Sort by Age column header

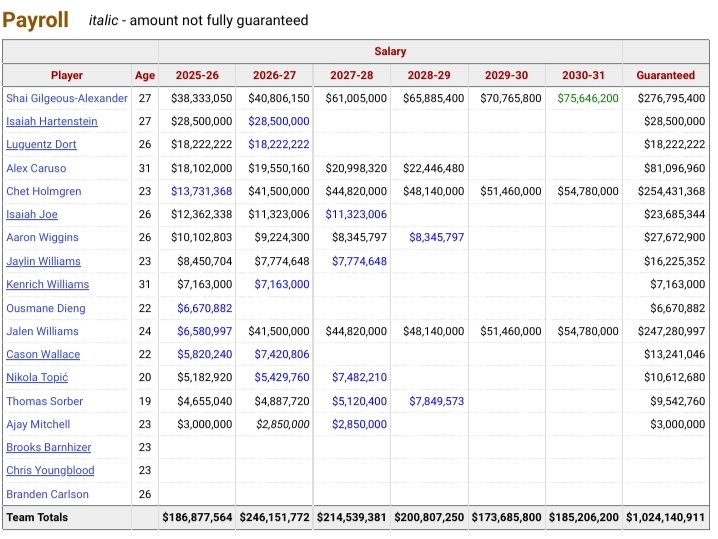pos(145,75)
